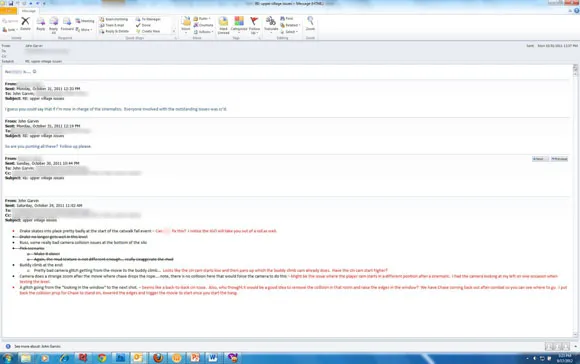Open Google Chrome from the taskbar

pyautogui.click(x=102, y=358)
